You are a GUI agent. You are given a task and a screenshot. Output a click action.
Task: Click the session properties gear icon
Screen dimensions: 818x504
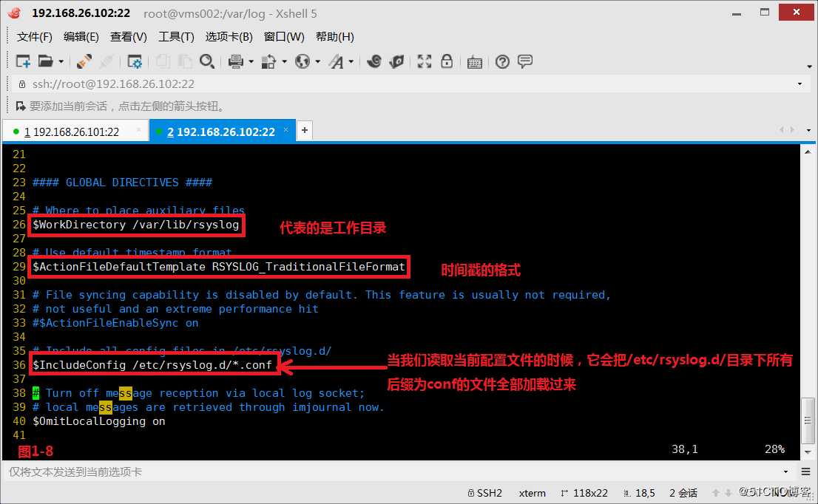coord(135,61)
